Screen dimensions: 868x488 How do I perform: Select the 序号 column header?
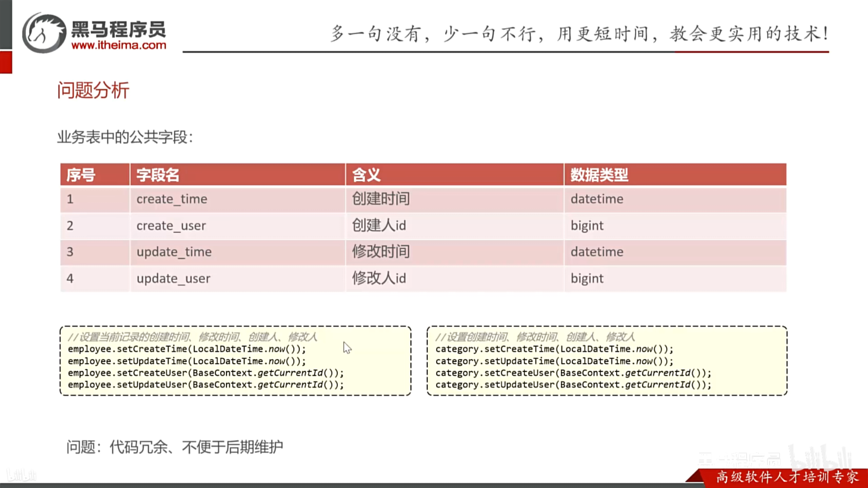(95, 175)
